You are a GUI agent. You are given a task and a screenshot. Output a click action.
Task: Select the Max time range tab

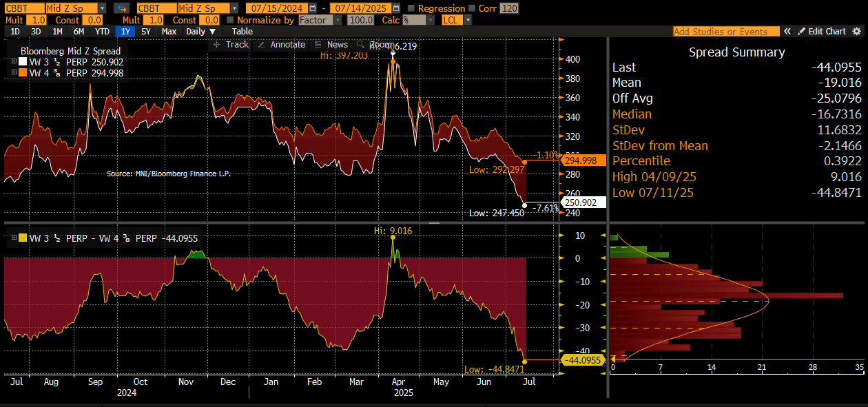click(169, 31)
